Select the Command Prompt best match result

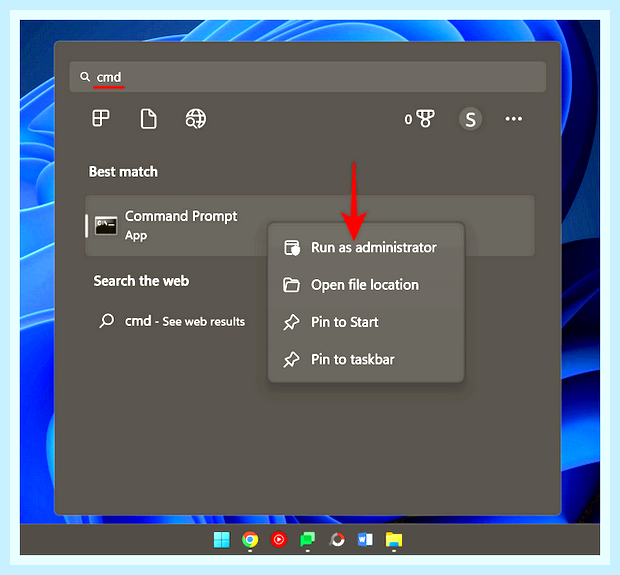click(310, 226)
